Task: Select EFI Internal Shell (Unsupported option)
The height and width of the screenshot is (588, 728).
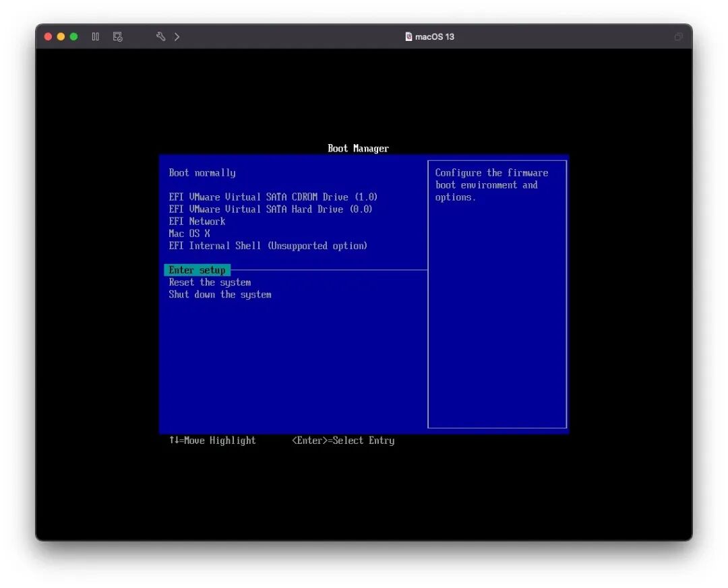Action: coord(268,245)
